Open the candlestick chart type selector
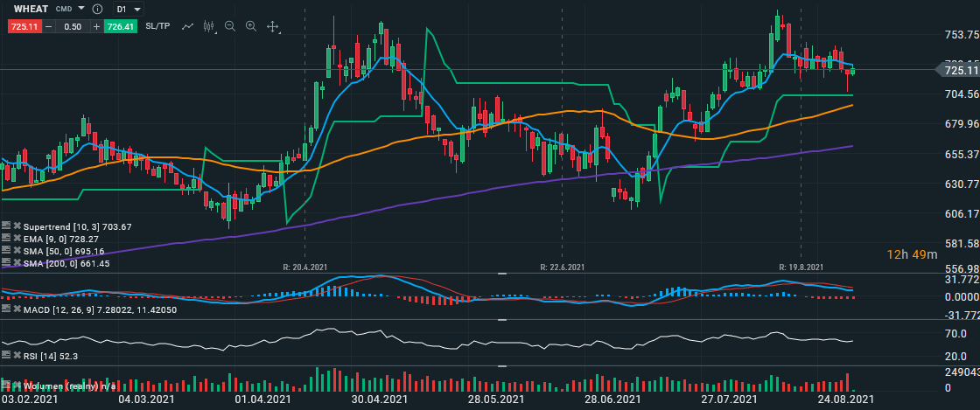The image size is (980, 410). pyautogui.click(x=208, y=26)
